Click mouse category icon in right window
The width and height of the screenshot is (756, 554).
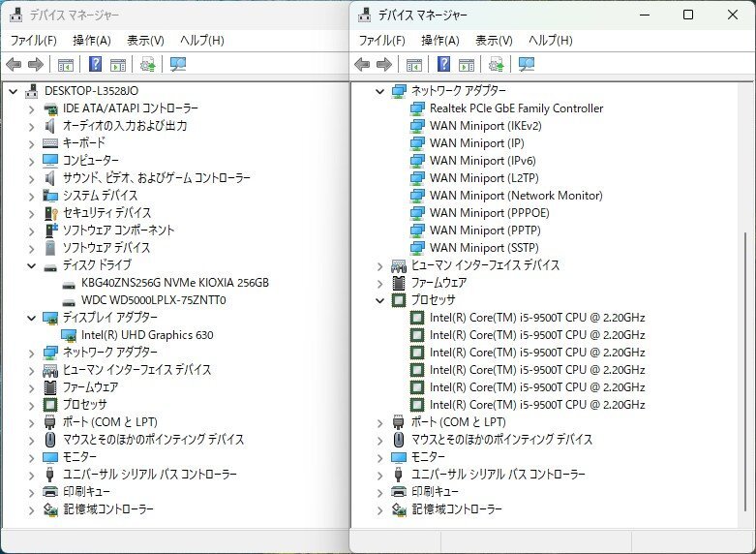(x=398, y=440)
